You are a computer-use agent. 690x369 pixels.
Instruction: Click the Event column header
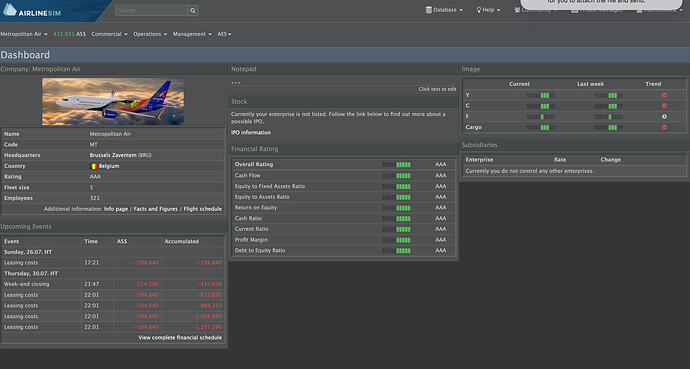tap(11, 241)
